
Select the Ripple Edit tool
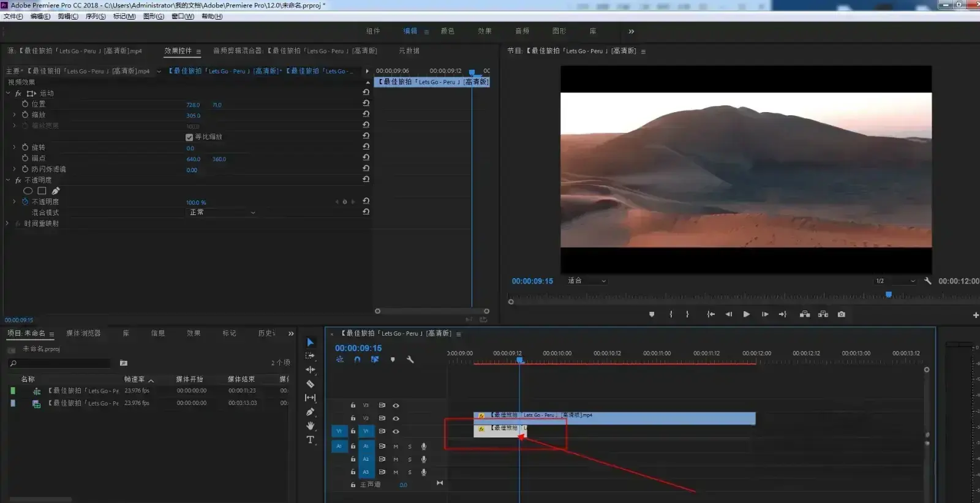[311, 369]
